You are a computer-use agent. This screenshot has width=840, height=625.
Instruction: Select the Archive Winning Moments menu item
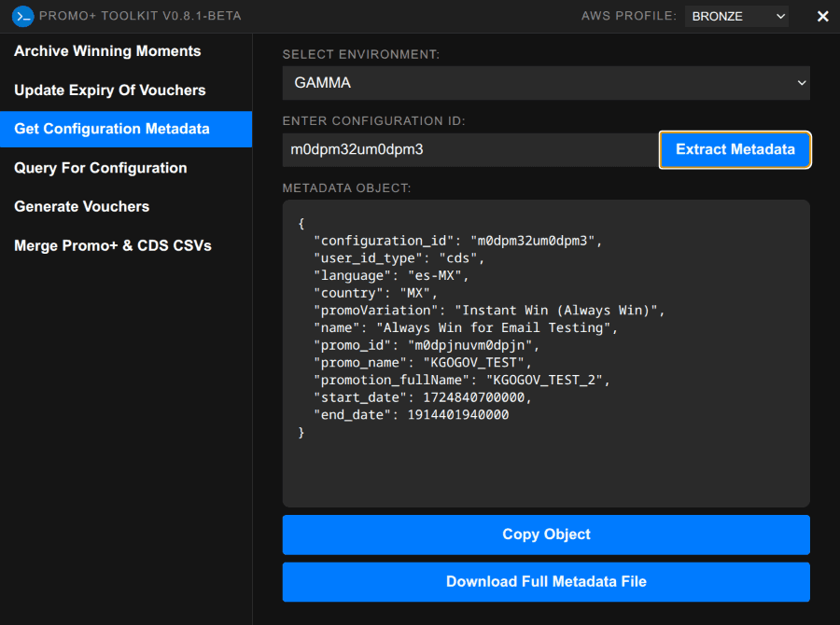coord(106,51)
